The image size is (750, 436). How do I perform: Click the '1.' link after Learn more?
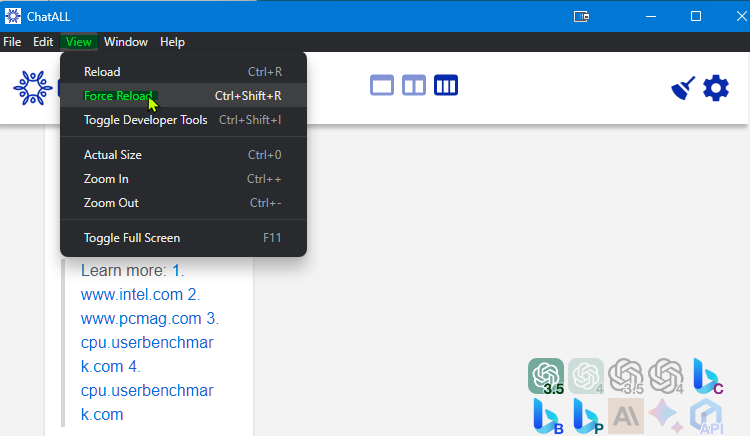coord(178,271)
